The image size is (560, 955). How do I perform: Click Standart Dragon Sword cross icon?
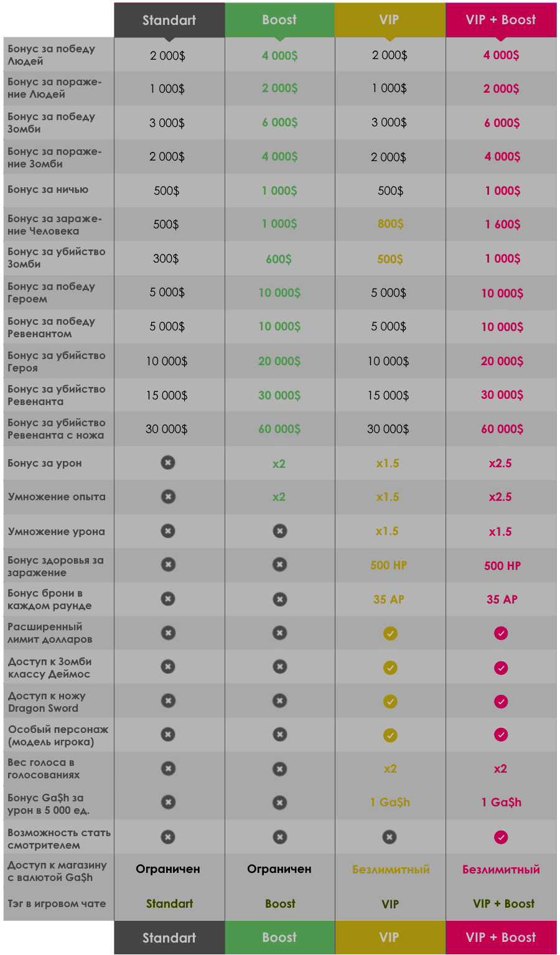[x=168, y=701]
